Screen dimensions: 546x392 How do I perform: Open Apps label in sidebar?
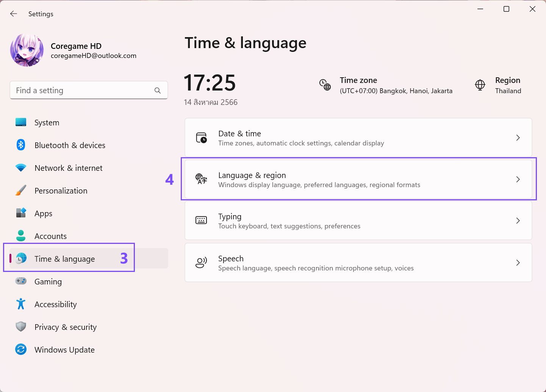43,214
